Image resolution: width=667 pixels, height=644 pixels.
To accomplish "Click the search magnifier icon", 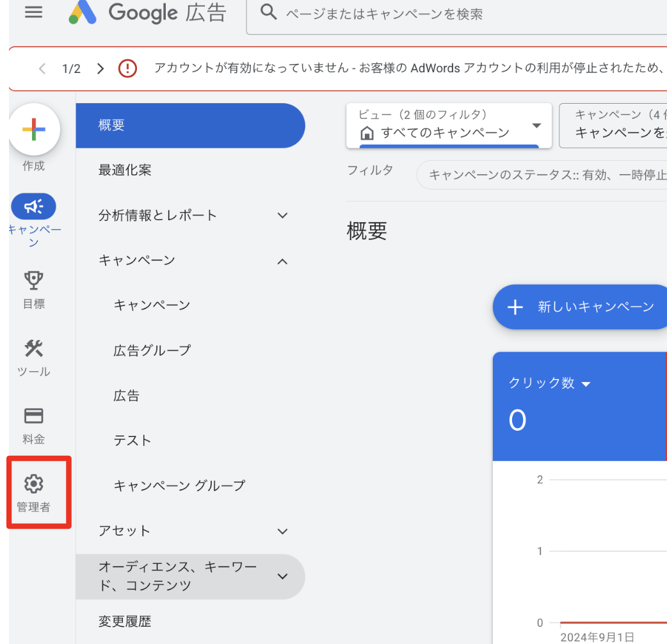I will pos(268,12).
